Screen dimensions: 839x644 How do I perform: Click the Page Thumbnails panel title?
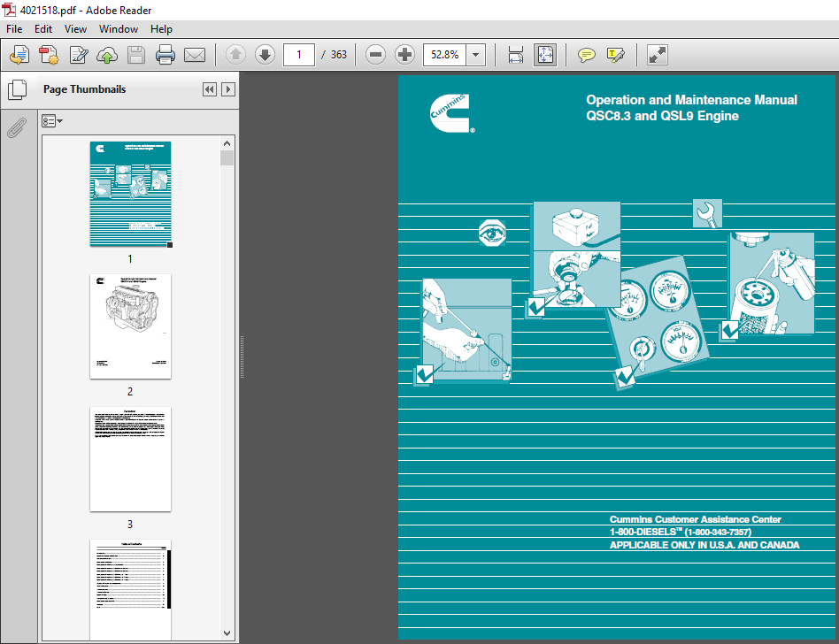pyautogui.click(x=85, y=89)
